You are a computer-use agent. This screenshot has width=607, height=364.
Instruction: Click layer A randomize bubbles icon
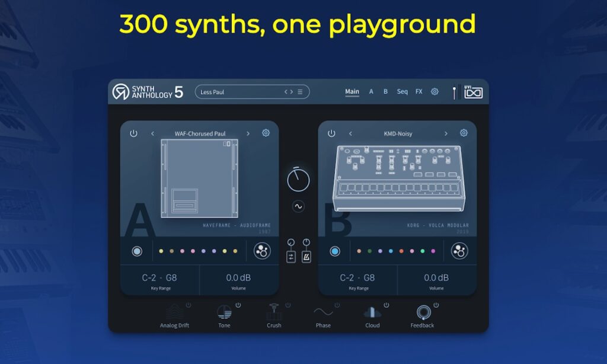(262, 251)
